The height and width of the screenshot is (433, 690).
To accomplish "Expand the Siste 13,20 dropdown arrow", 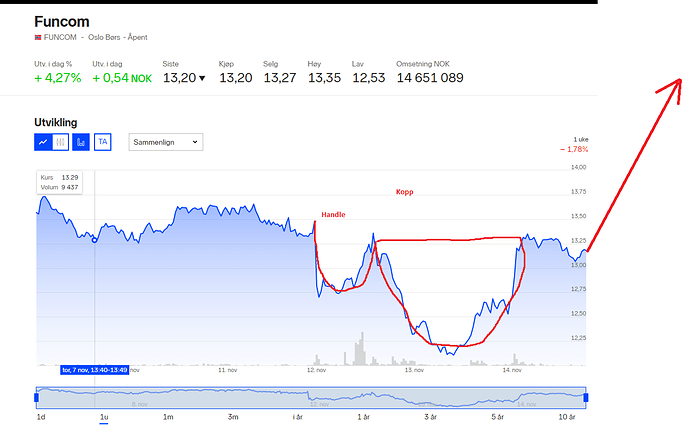I will (202, 78).
